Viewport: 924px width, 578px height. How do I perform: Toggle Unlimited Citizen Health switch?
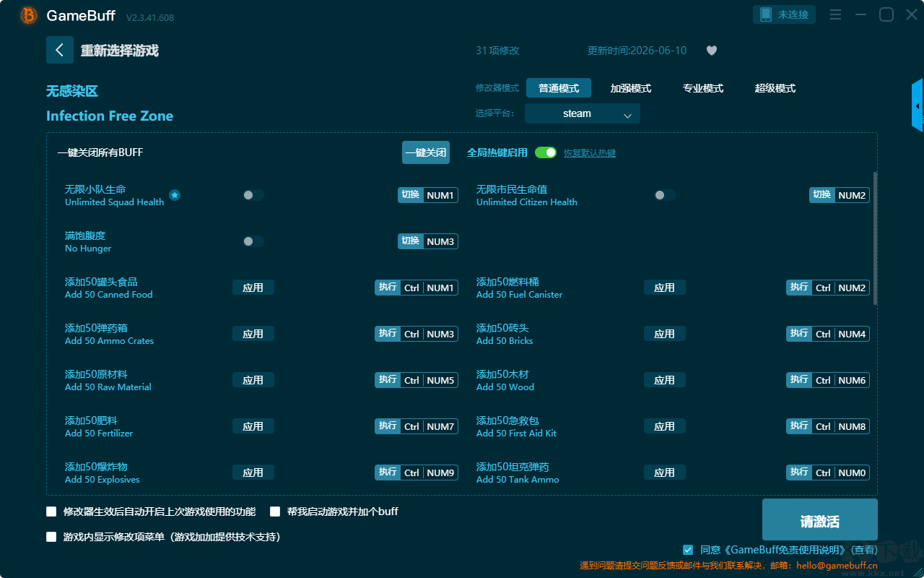pos(665,195)
